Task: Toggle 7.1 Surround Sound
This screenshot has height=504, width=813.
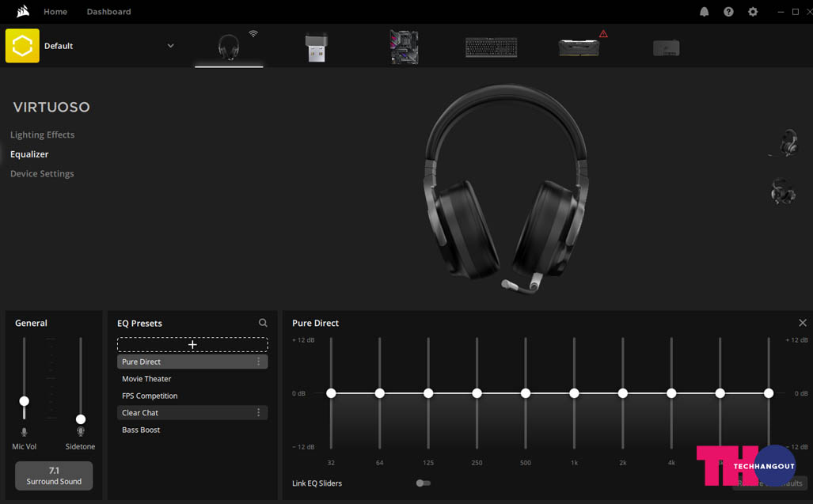Action: click(x=54, y=476)
